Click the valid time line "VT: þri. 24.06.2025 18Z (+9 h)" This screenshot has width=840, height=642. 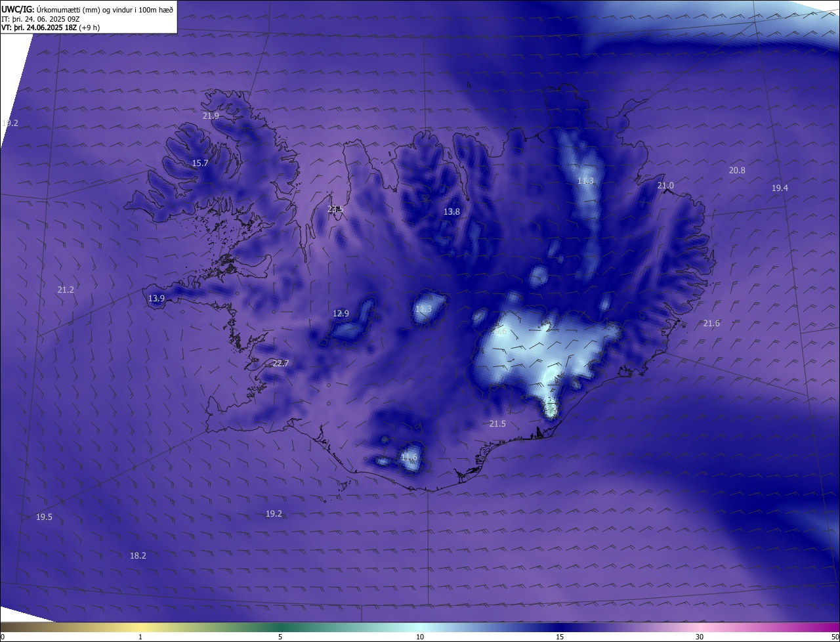tap(51, 28)
